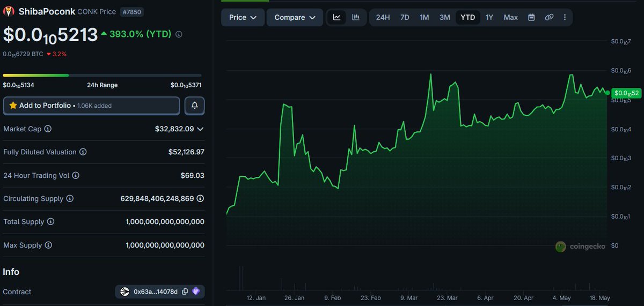Select the 3M time range
The height and width of the screenshot is (306, 644).
[444, 17]
